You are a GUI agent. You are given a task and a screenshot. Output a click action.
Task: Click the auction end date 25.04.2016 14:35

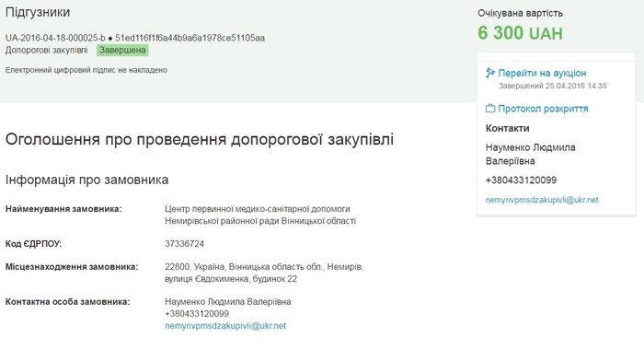tap(576, 86)
